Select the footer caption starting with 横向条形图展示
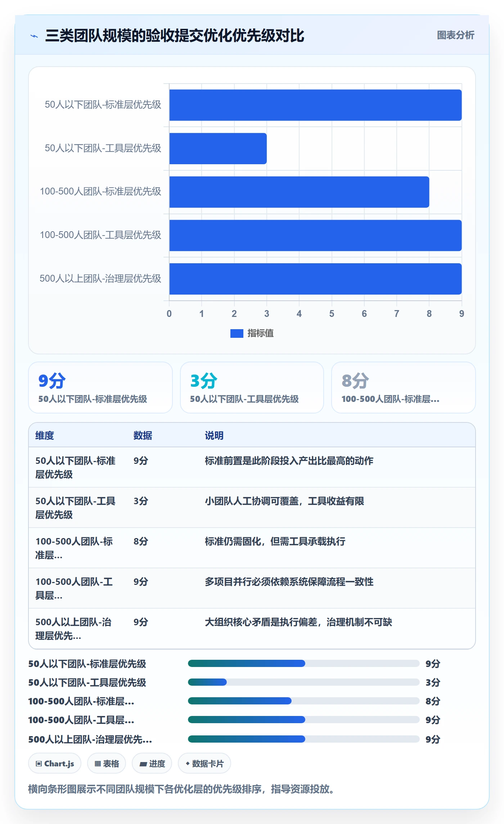Viewport: 504px width, 824px height. pyautogui.click(x=181, y=789)
